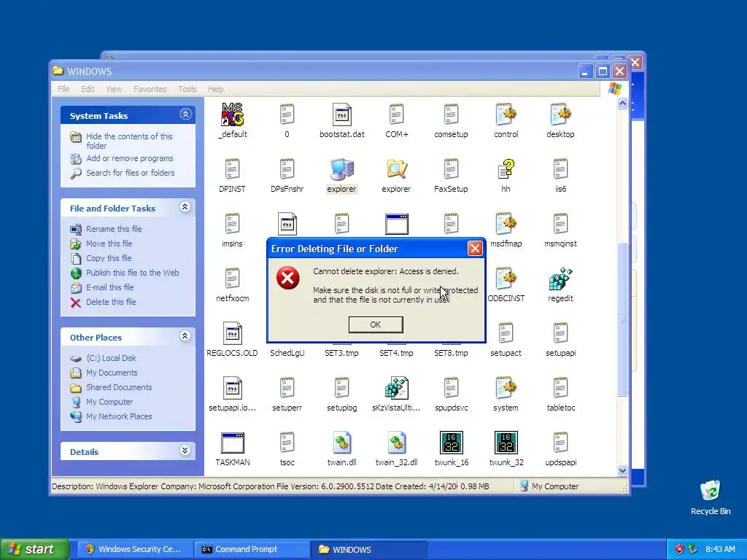Click Copy this file link

[x=109, y=258]
